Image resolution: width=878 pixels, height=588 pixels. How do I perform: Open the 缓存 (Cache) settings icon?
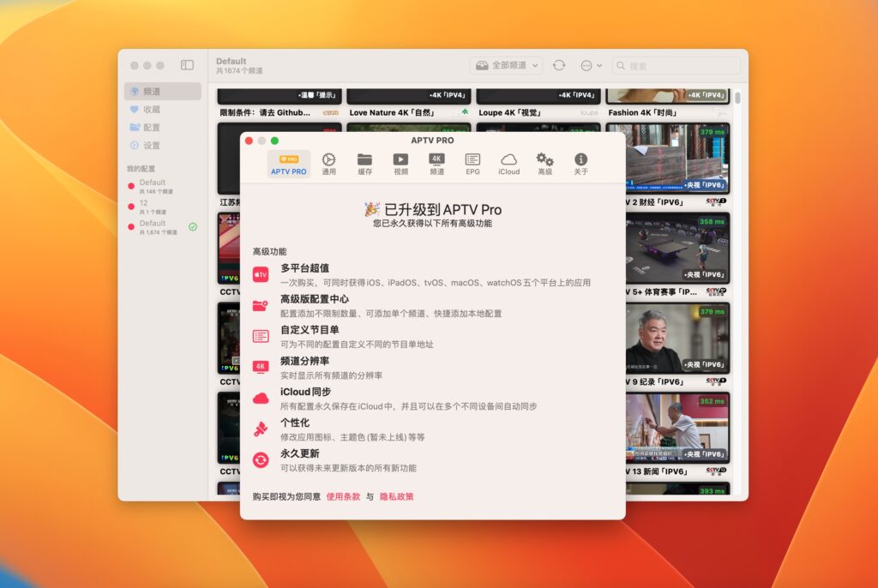coord(364,163)
